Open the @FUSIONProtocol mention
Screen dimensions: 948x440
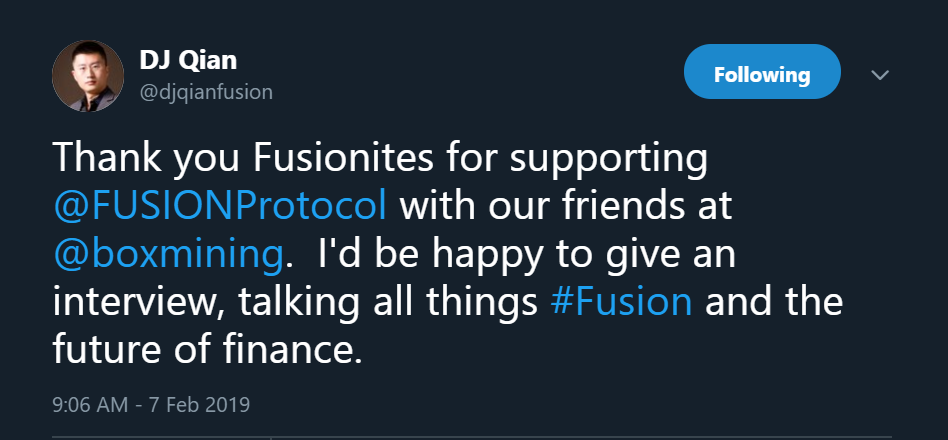219,206
